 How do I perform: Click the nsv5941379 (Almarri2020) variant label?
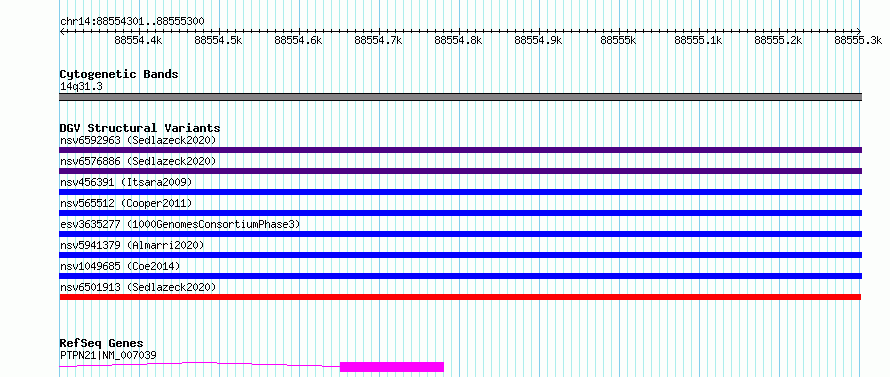132,245
